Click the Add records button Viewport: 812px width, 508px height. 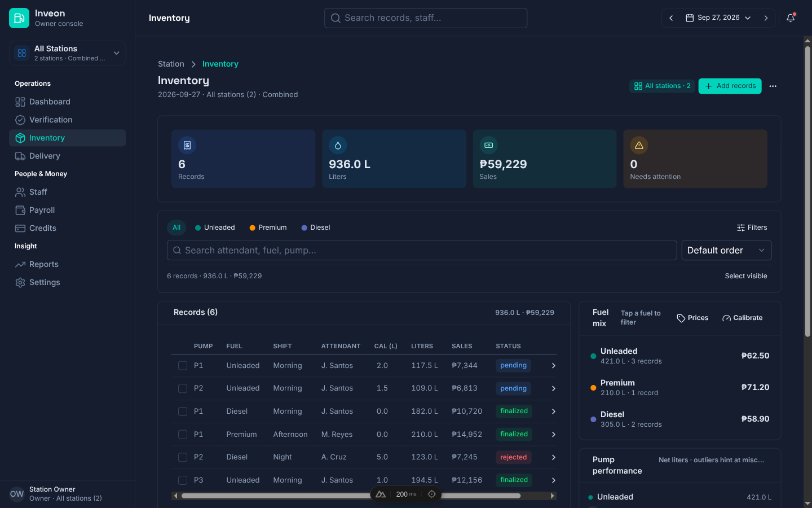click(730, 86)
